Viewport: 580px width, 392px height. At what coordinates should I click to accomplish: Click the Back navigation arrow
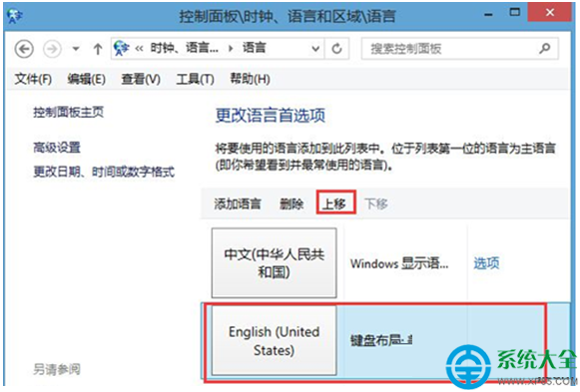coord(24,49)
